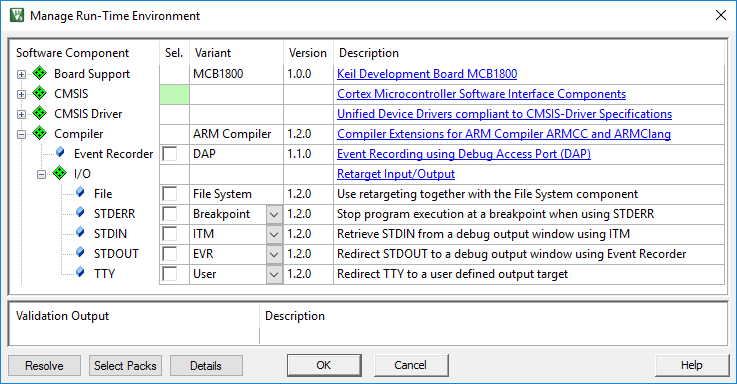Enable the Event Recorder checkbox

(170, 154)
